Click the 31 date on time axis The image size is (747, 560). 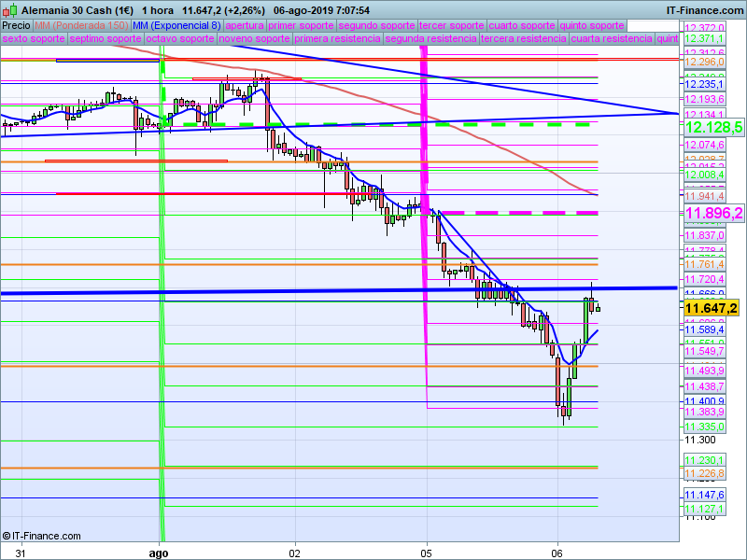tap(20, 553)
